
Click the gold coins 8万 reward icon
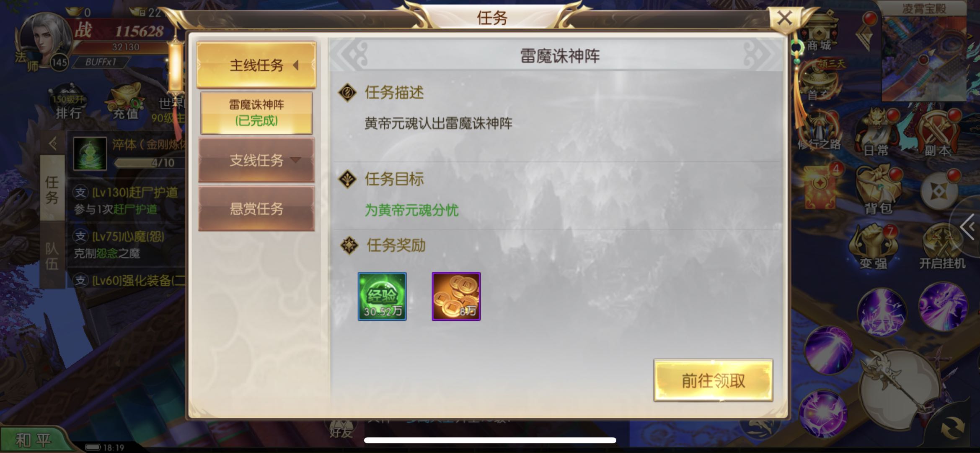[456, 297]
